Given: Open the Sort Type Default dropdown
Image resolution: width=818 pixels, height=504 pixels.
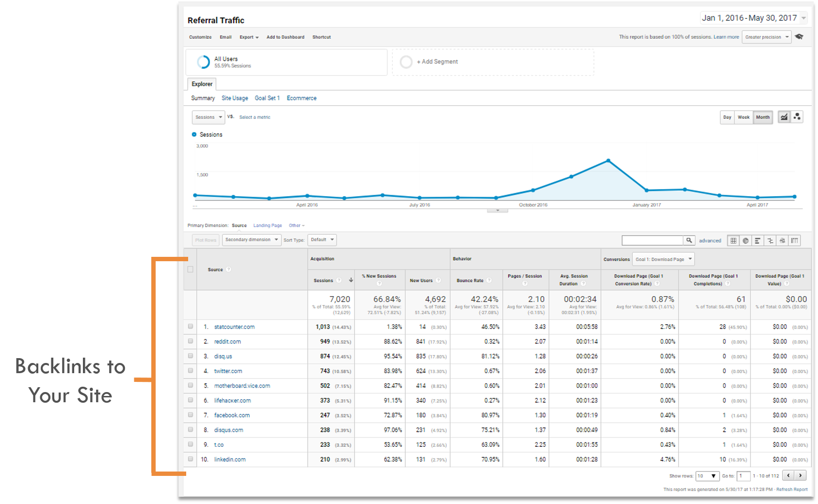Looking at the screenshot, I should (x=322, y=240).
